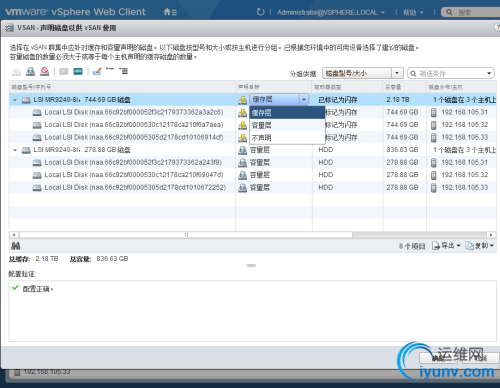This screenshot has height=388, width=500.
Task: Click the claim for cache tier toolbar icon
Action: pos(16,71)
